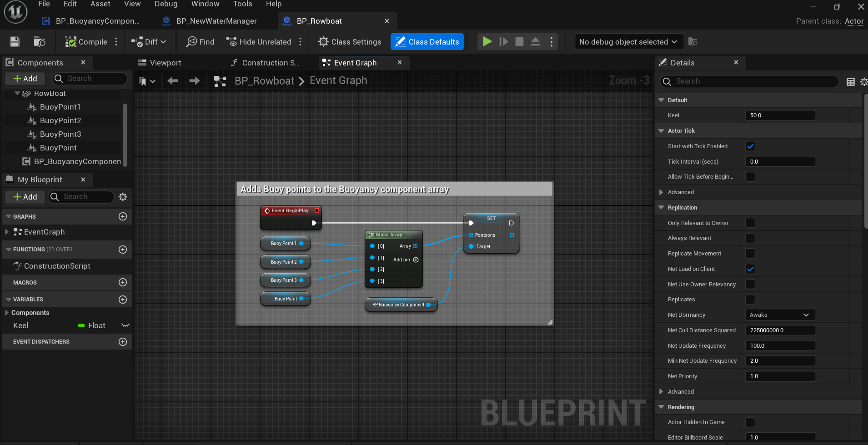Viewport: 868px width, 445px height.
Task: Open the Hide Unrelated options menu
Action: [x=301, y=42]
